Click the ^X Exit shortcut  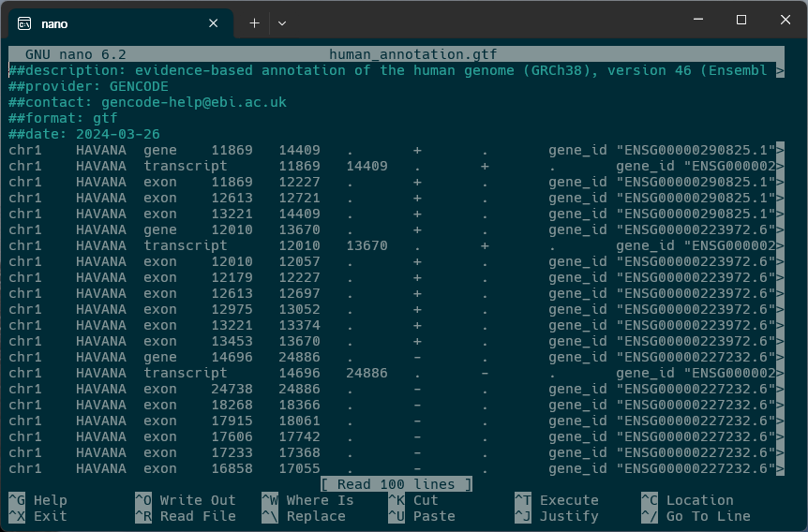(x=37, y=516)
